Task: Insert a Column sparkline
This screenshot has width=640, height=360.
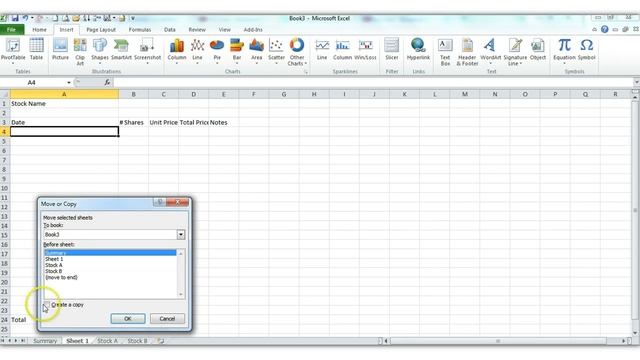Action: 342,50
